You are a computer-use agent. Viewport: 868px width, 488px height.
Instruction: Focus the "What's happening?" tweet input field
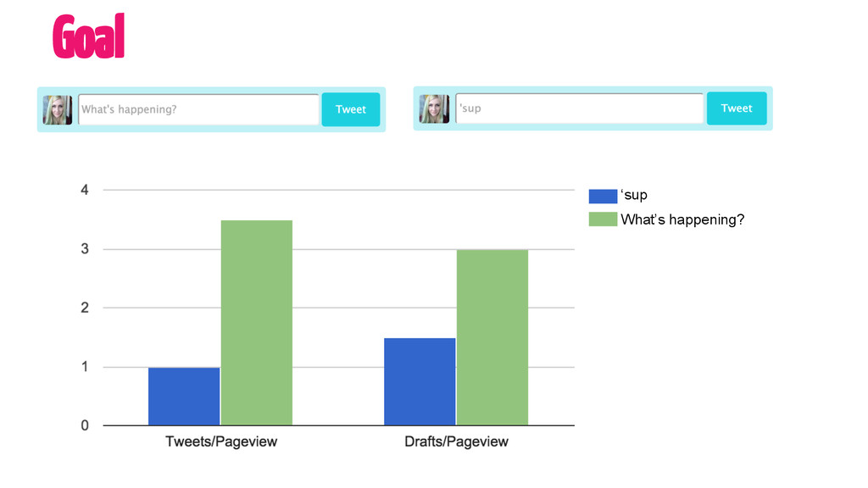coord(198,109)
